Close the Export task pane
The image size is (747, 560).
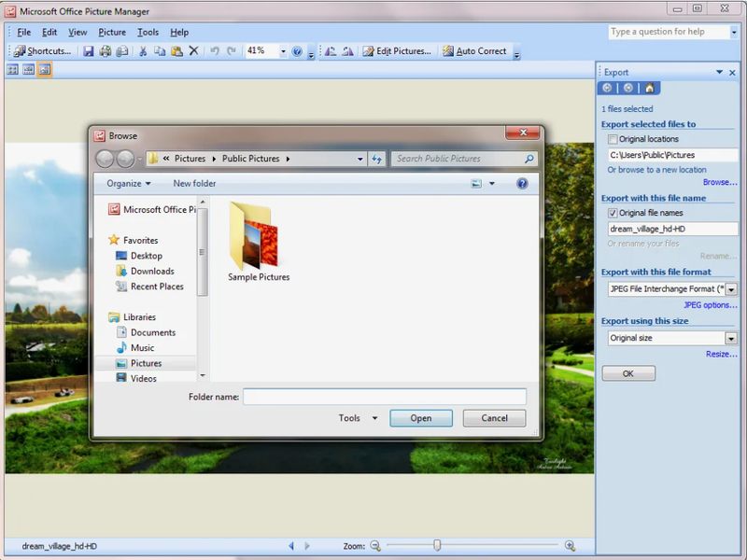[x=732, y=73]
